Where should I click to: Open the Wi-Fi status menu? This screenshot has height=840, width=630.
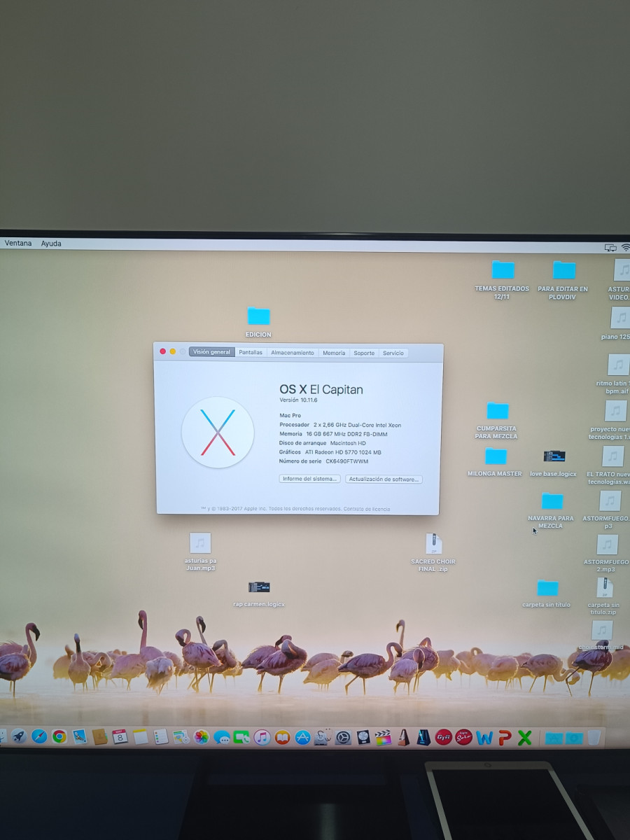pyautogui.click(x=625, y=248)
